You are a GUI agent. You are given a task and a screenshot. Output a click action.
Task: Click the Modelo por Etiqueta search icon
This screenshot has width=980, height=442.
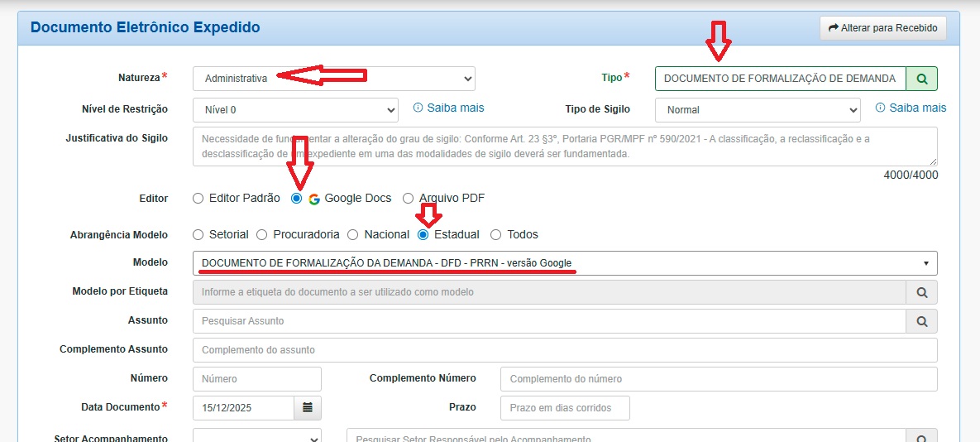tap(921, 292)
